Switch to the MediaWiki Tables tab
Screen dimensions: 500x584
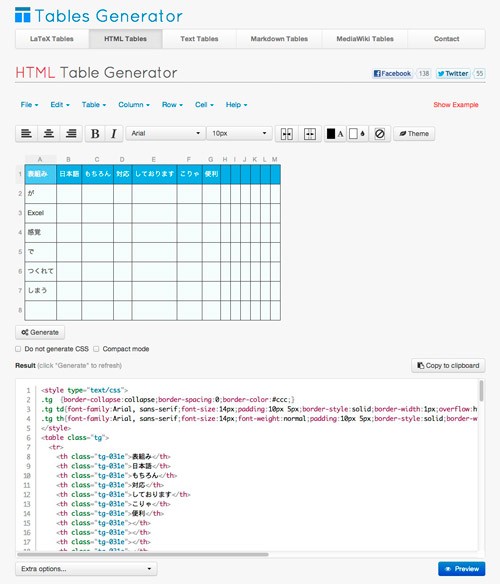tap(365, 39)
